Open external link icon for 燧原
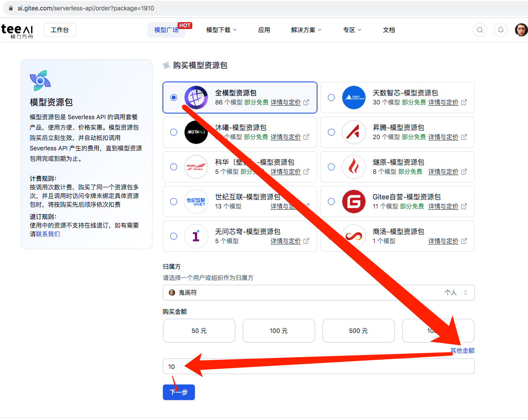The width and height of the screenshot is (528, 420). pyautogui.click(x=464, y=172)
